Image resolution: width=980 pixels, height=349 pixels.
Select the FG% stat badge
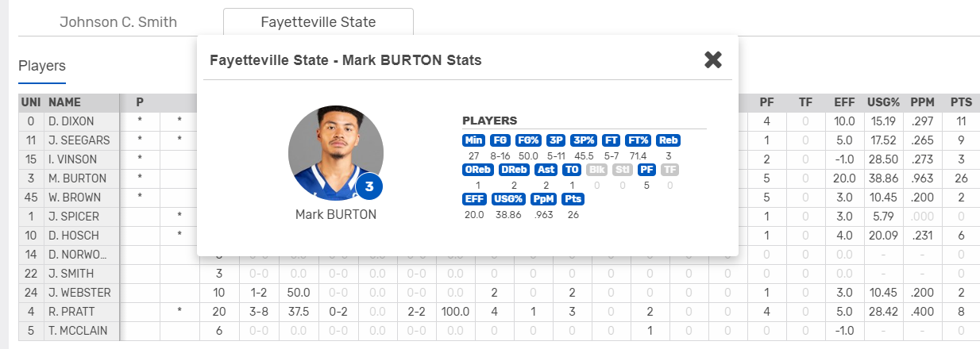pyautogui.click(x=528, y=140)
